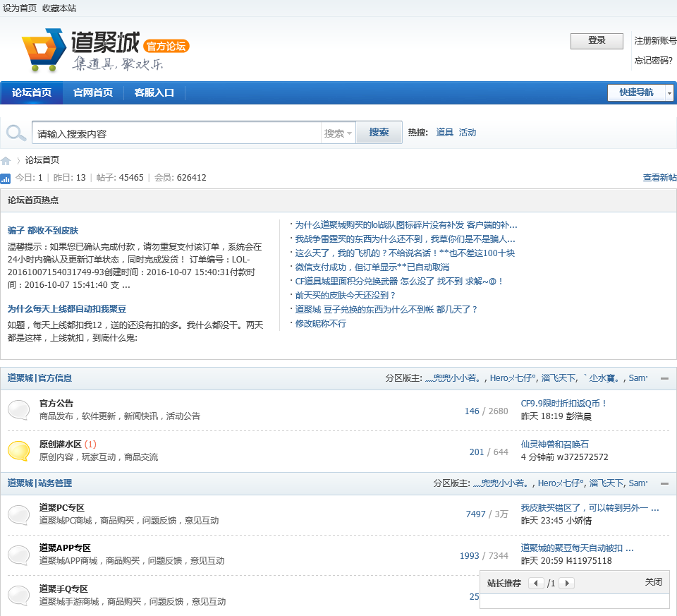The height and width of the screenshot is (616, 677).
Task: Open latest post 仙灵神兽和召唤石
Action: [555, 445]
